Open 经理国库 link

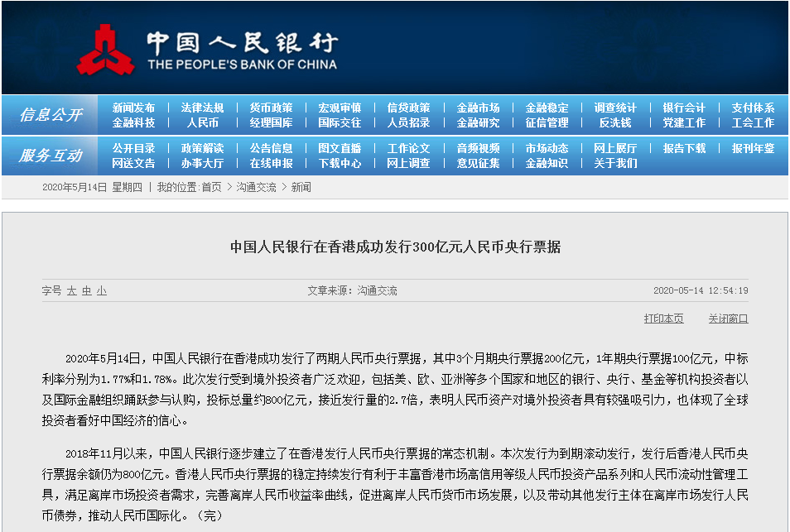pos(271,122)
